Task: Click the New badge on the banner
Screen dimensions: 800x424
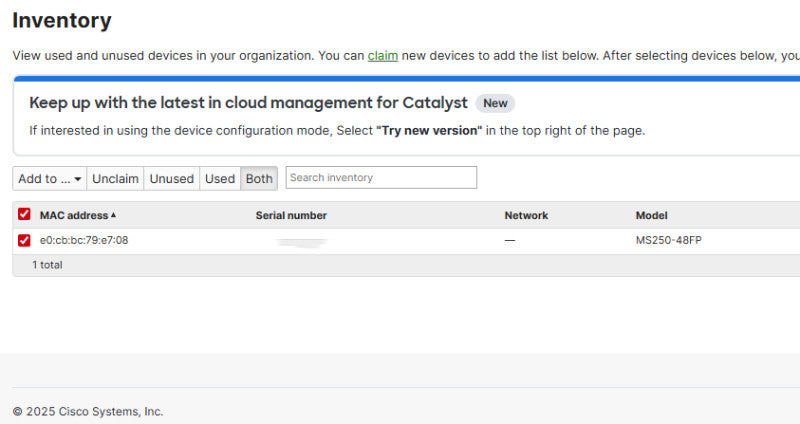Action: click(x=495, y=103)
